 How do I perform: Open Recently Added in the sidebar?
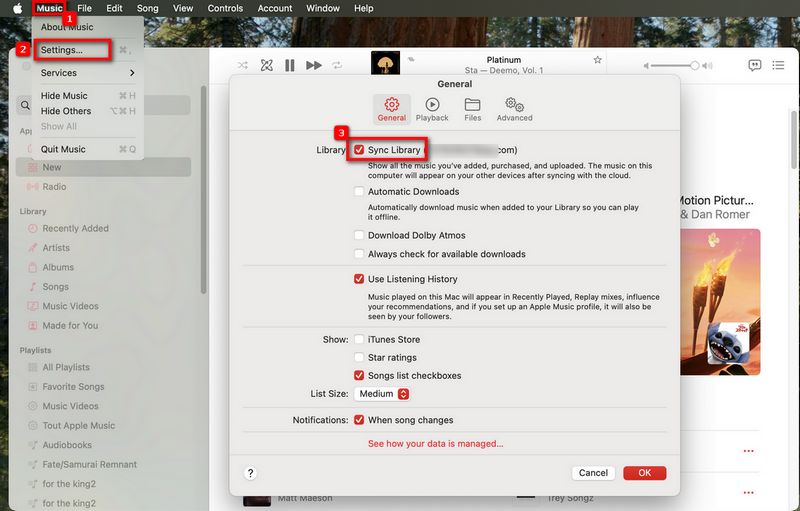click(104, 228)
